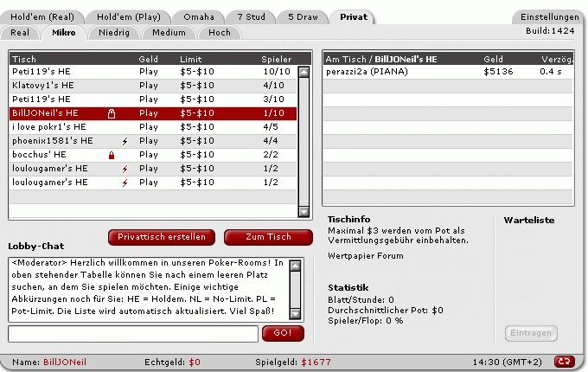Click the table list scroll down arrow

[304, 212]
